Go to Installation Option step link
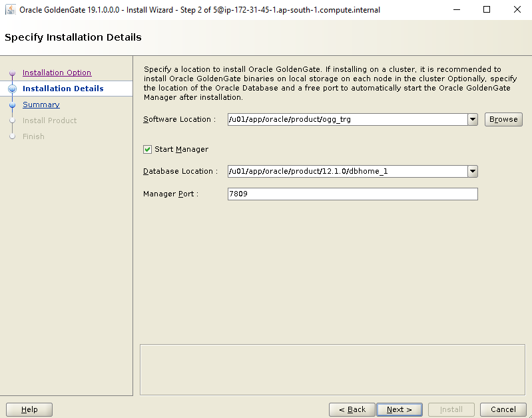Image resolution: width=532 pixels, height=418 pixels. point(57,73)
